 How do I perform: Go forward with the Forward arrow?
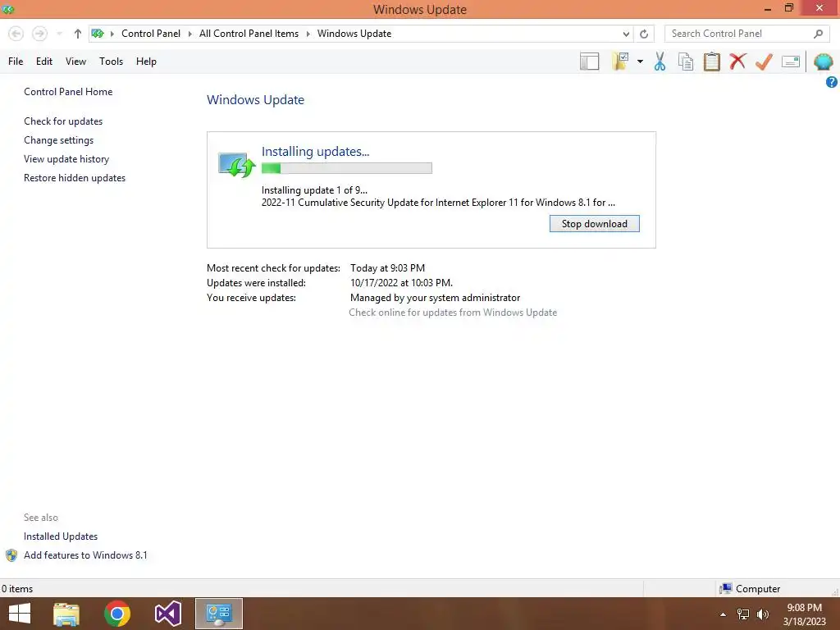point(39,34)
